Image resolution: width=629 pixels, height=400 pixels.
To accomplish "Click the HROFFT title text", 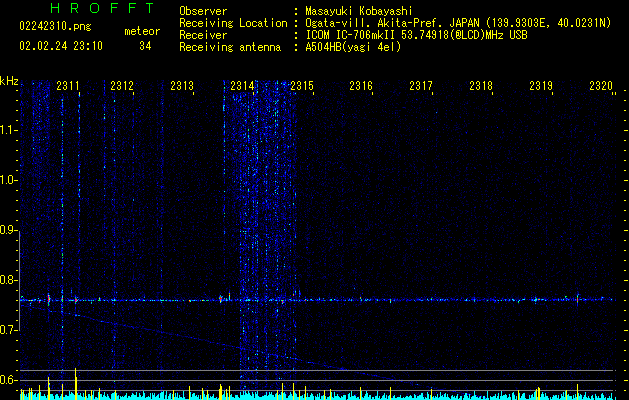I will pyautogui.click(x=103, y=8).
